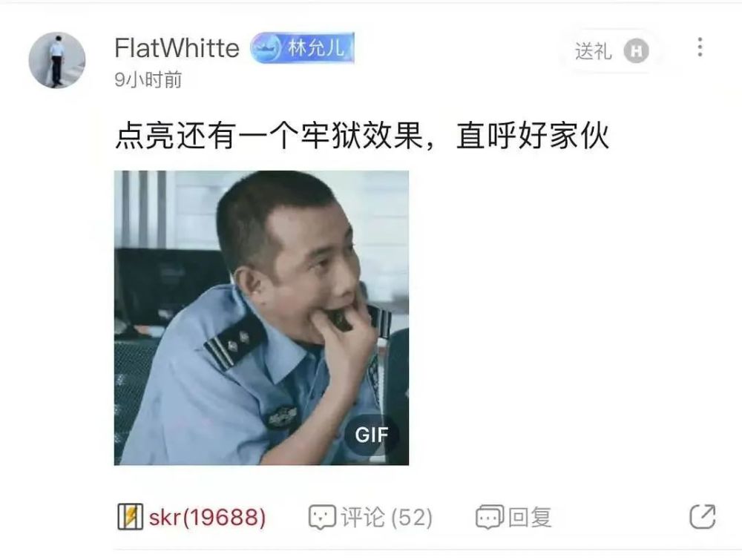Click the reply double-bubble icon
Image resolution: width=742 pixels, height=560 pixels.
(489, 517)
